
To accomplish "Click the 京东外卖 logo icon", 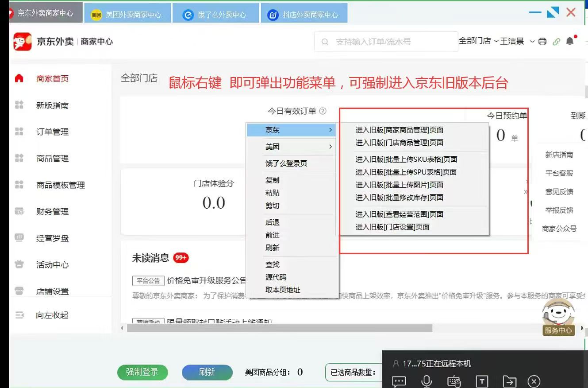I will tap(23, 41).
